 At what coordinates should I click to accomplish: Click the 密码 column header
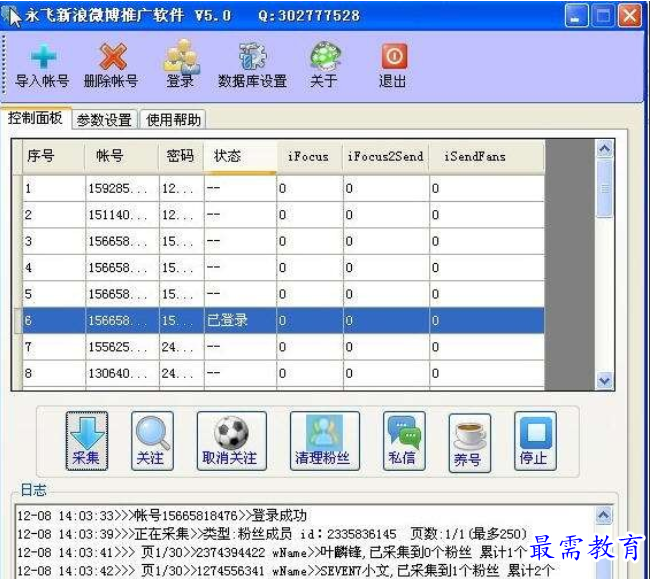(x=181, y=156)
